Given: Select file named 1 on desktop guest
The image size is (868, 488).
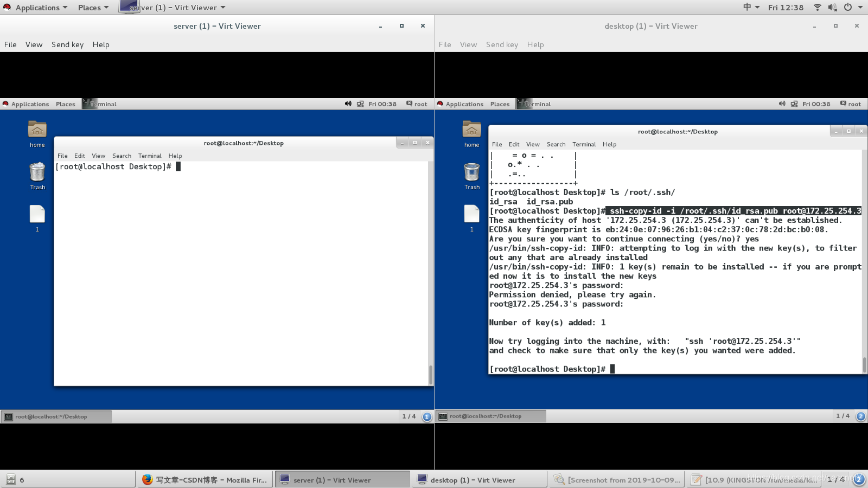Looking at the screenshot, I should tap(472, 219).
